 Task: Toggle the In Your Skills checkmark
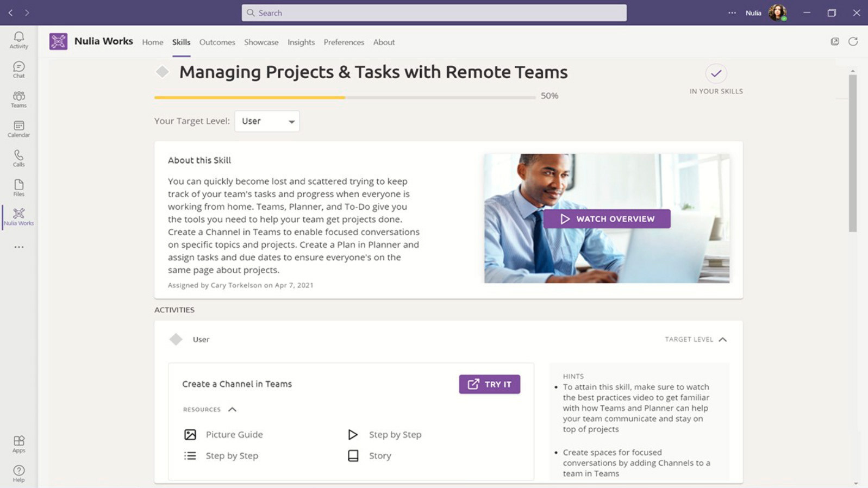pyautogui.click(x=716, y=73)
